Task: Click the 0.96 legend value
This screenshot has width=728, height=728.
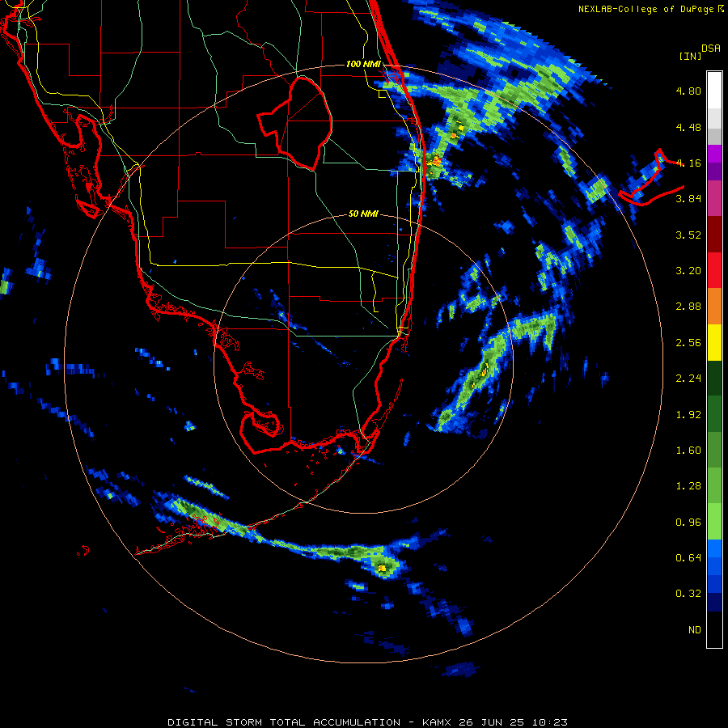Action: [688, 523]
